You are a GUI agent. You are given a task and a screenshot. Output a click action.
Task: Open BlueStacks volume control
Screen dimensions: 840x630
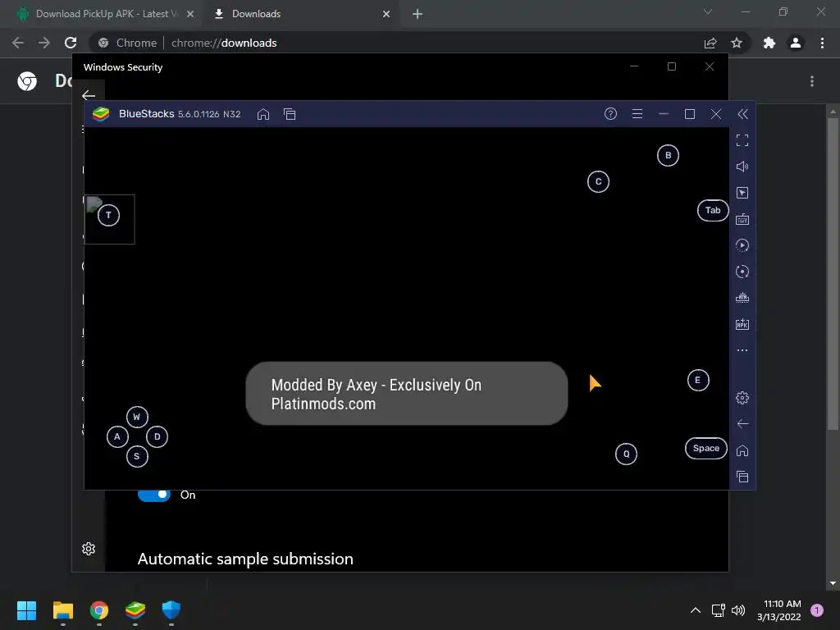click(x=742, y=167)
